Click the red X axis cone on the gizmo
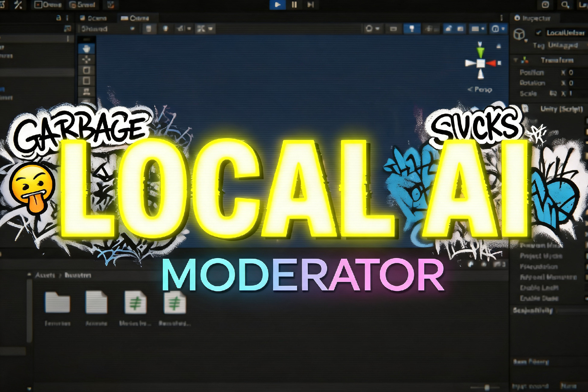Image resolution: width=588 pixels, height=392 pixels. pyautogui.click(x=492, y=63)
